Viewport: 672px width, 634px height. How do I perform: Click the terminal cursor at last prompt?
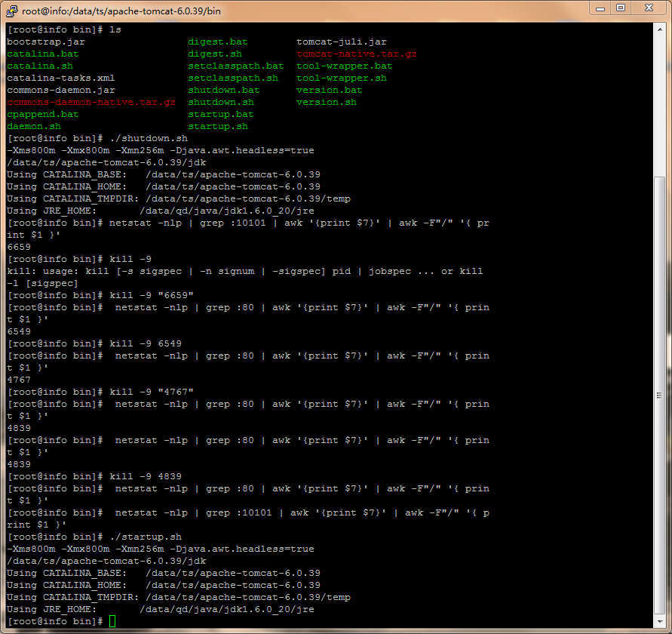tap(112, 621)
